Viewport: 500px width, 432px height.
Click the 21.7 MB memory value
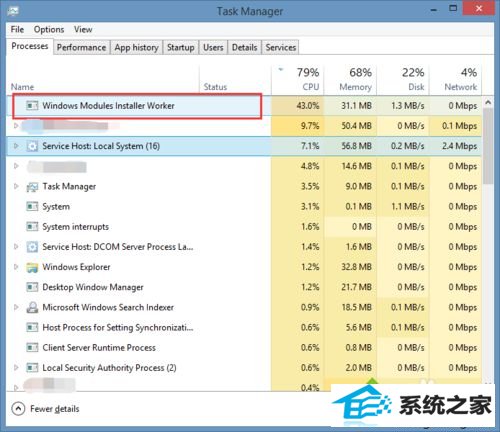356,287
